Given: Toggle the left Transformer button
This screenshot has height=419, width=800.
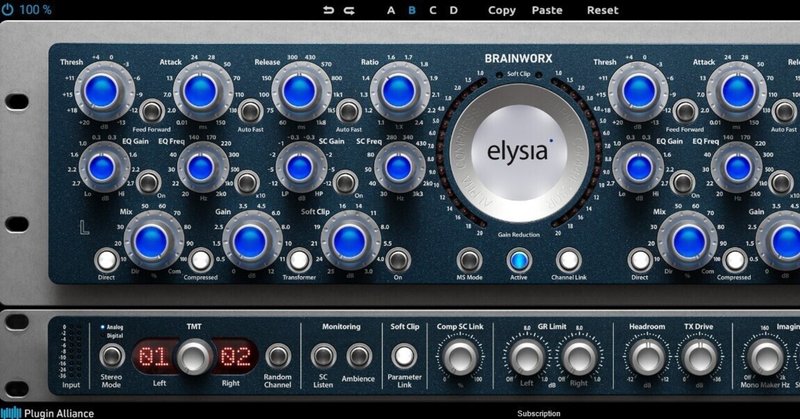Looking at the screenshot, I should [299, 260].
